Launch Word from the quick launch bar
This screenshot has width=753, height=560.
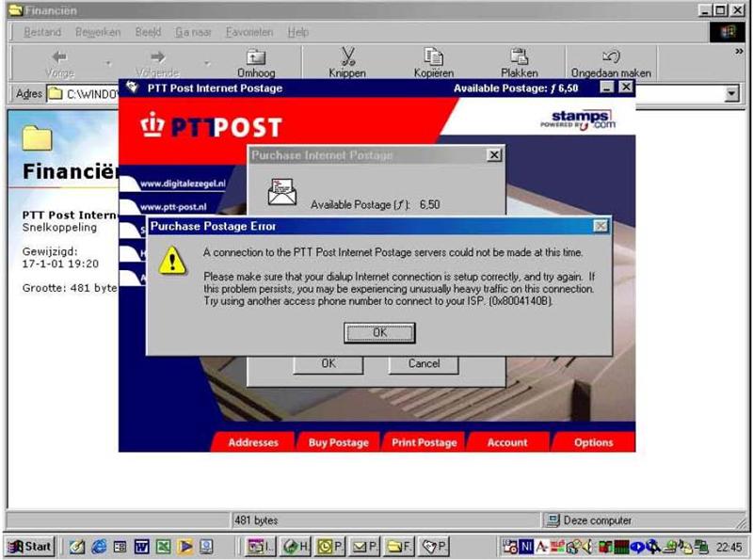142,547
